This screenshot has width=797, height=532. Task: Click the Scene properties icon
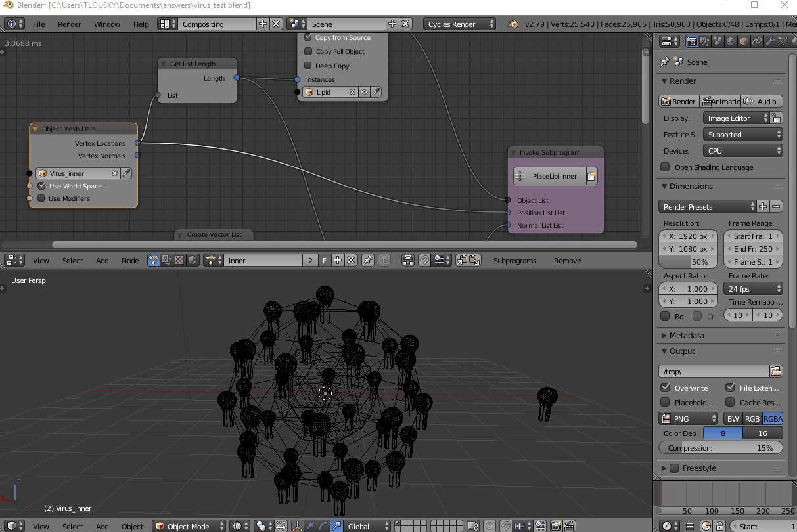click(x=717, y=41)
